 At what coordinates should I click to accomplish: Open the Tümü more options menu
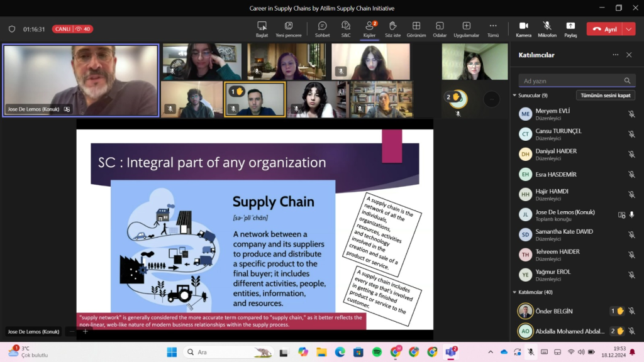pos(493,29)
